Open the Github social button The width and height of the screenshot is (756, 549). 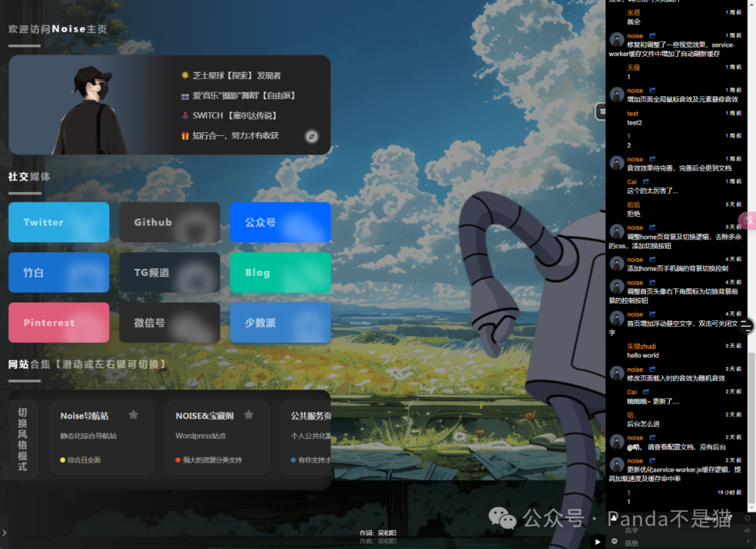point(169,222)
